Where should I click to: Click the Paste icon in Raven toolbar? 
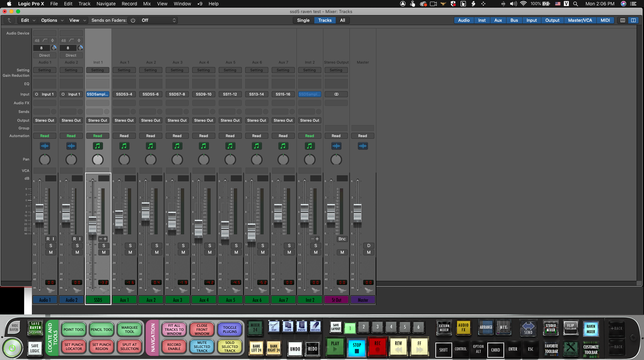tap(302, 326)
